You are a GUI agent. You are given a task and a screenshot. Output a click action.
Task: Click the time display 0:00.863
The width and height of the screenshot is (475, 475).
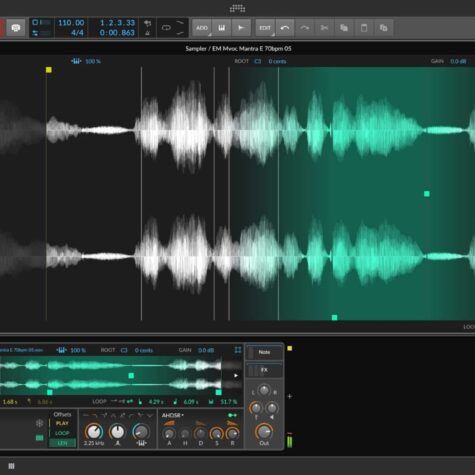coord(117,33)
